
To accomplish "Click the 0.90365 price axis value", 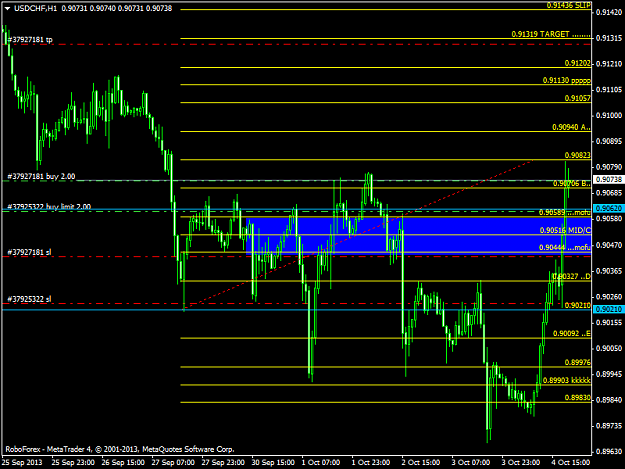I will (609, 271).
